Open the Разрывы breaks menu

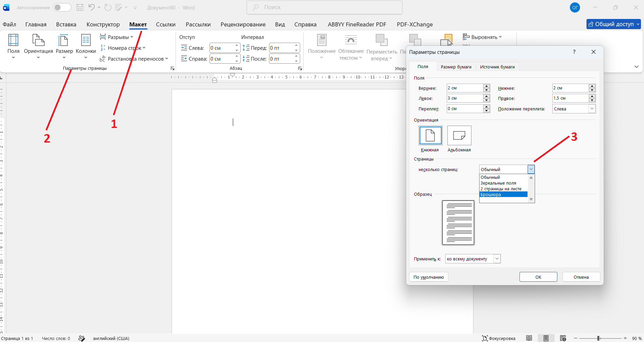point(116,37)
